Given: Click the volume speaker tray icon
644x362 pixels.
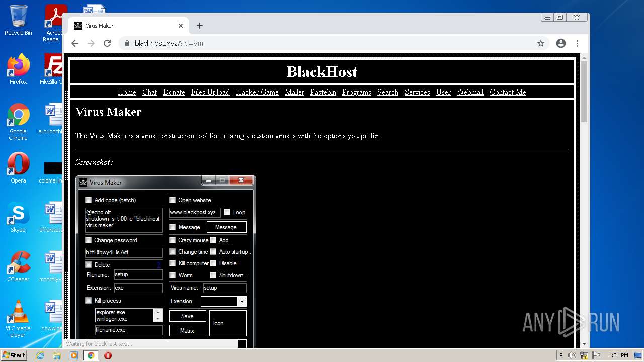Looking at the screenshot, I should [572, 355].
